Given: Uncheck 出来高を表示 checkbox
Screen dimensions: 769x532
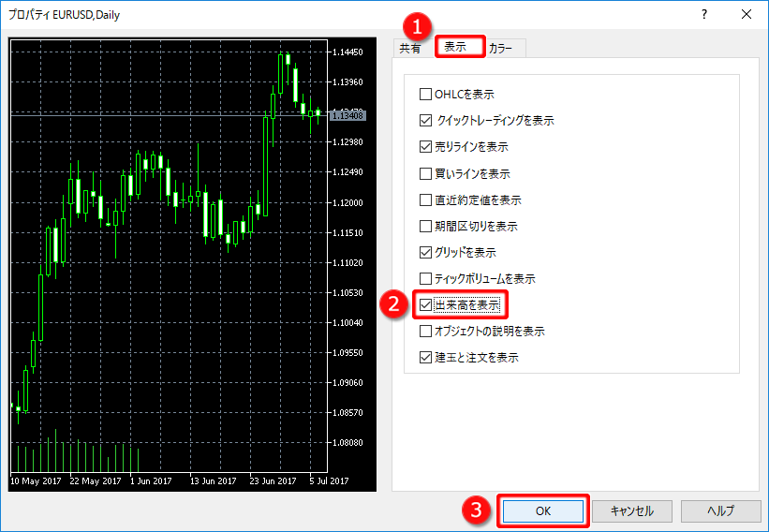Looking at the screenshot, I should click(x=426, y=304).
